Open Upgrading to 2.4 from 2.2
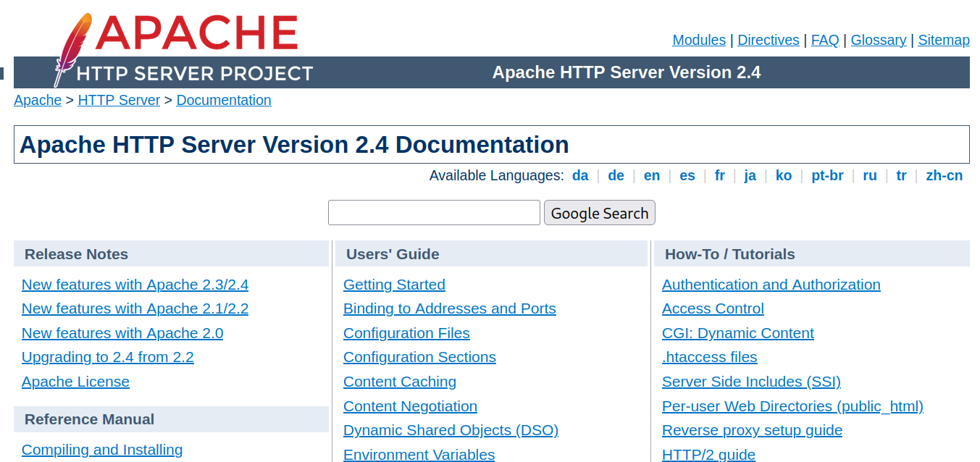Image resolution: width=980 pixels, height=462 pixels. (x=108, y=357)
